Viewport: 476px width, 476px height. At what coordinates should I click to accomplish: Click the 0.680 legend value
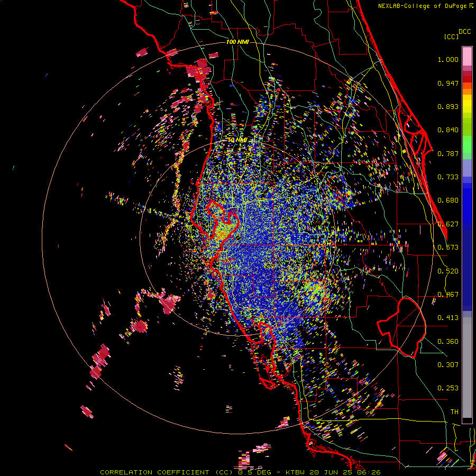pyautogui.click(x=448, y=200)
